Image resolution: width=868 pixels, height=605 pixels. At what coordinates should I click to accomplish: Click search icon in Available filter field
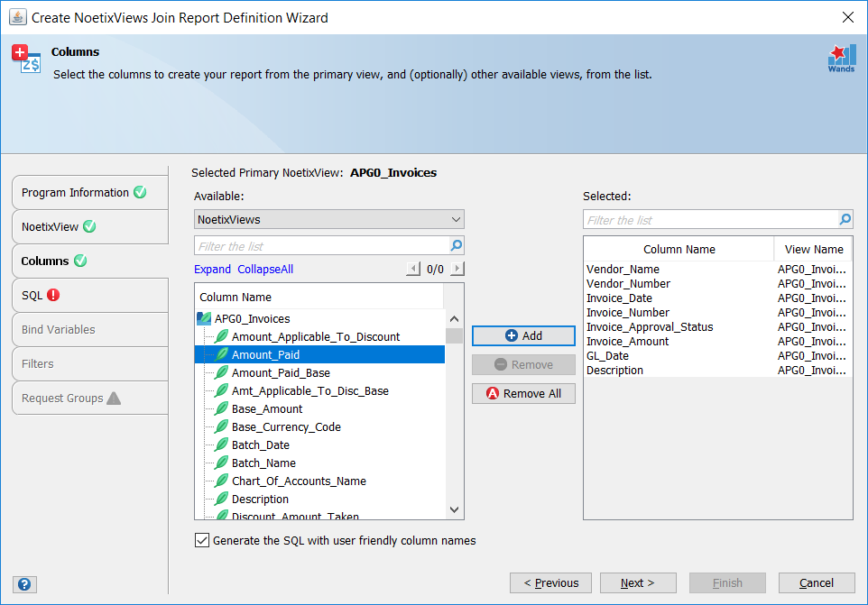click(x=457, y=245)
